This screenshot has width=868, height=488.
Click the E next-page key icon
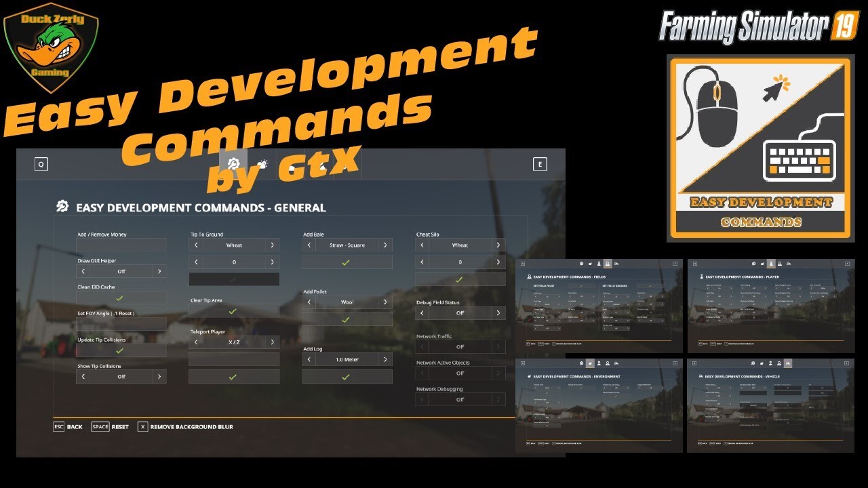(x=540, y=164)
